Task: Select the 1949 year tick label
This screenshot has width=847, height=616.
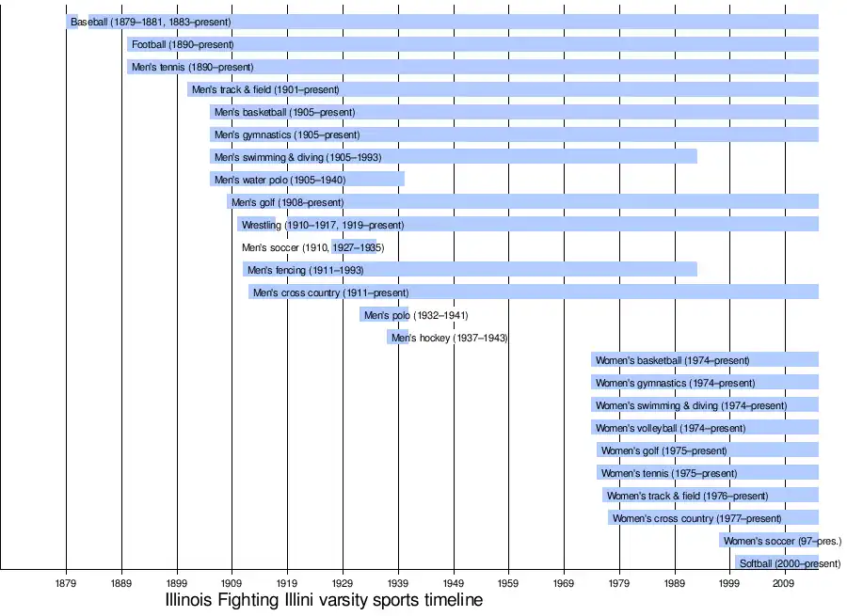Action: pos(454,583)
